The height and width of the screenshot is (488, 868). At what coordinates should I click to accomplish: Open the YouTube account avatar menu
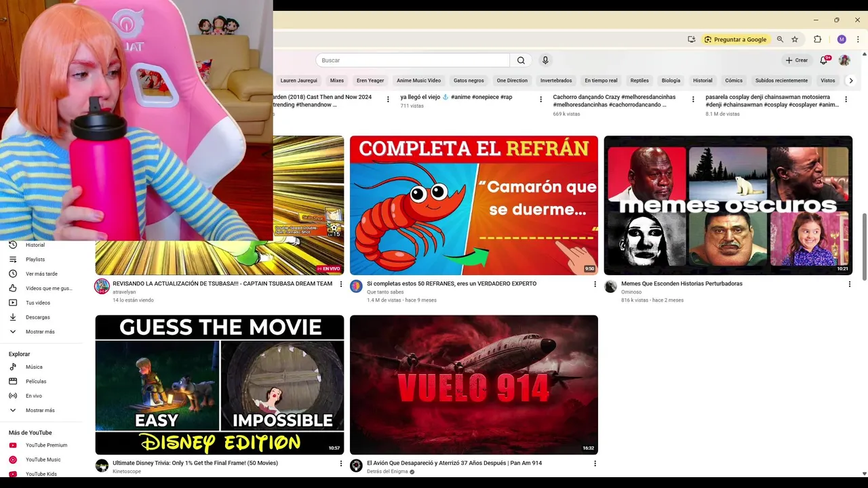coord(844,60)
